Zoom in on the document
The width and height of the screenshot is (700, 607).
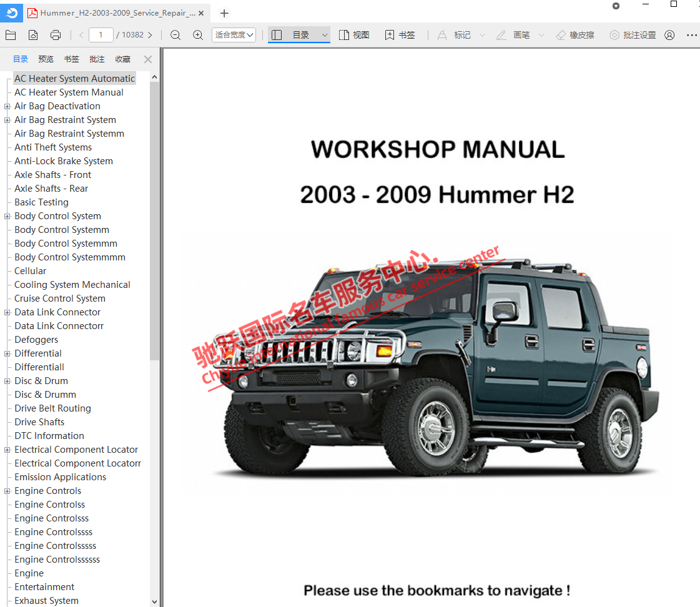[x=198, y=35]
